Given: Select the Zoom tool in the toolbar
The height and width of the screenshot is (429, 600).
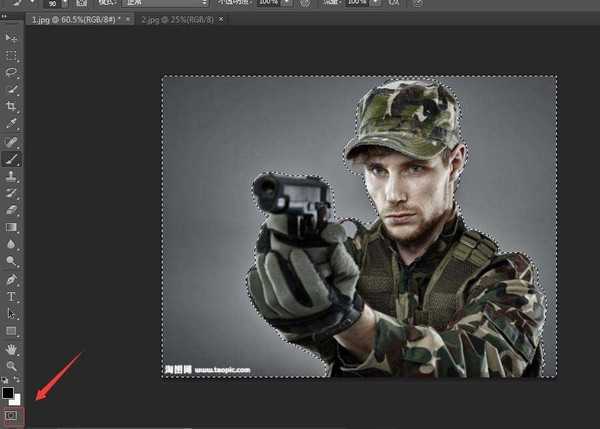Looking at the screenshot, I should click(x=12, y=367).
